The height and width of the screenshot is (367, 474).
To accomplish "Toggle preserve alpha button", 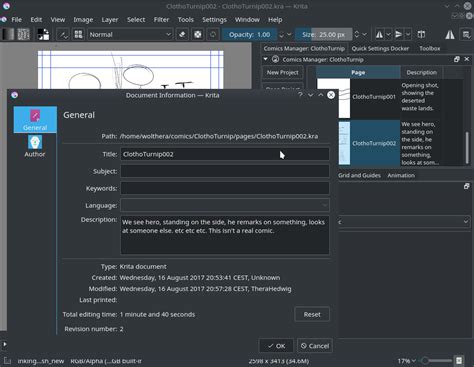I will [x=198, y=34].
